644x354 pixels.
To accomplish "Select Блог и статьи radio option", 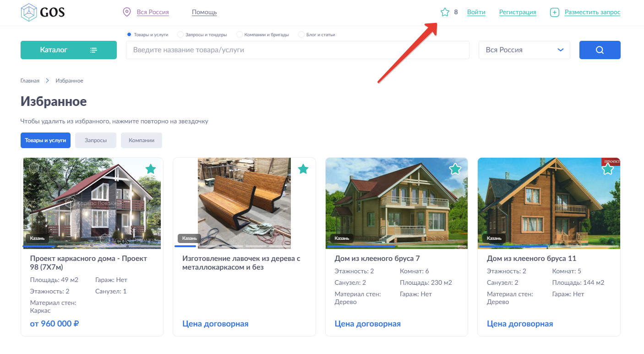I will point(301,34).
